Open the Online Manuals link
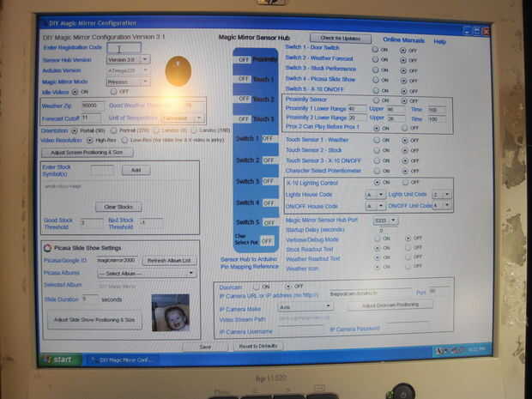The image size is (532, 399). click(404, 40)
